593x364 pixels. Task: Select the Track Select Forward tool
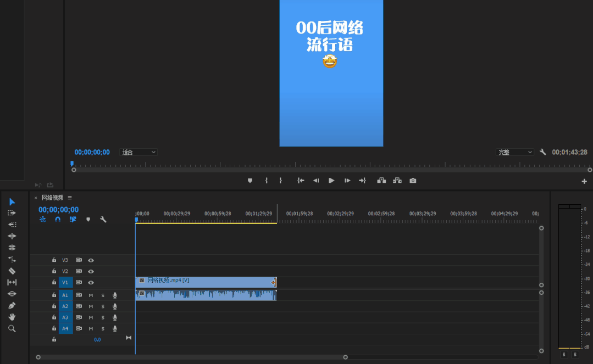click(12, 213)
